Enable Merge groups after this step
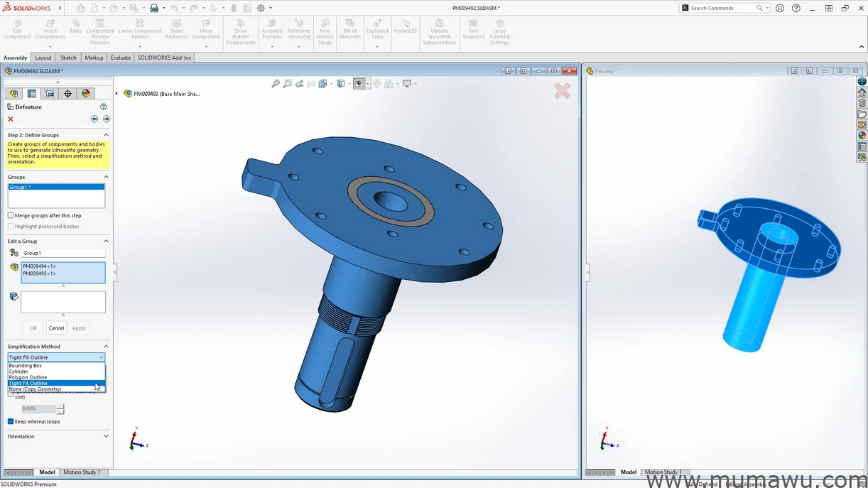The width and height of the screenshot is (868, 488). [x=9, y=215]
